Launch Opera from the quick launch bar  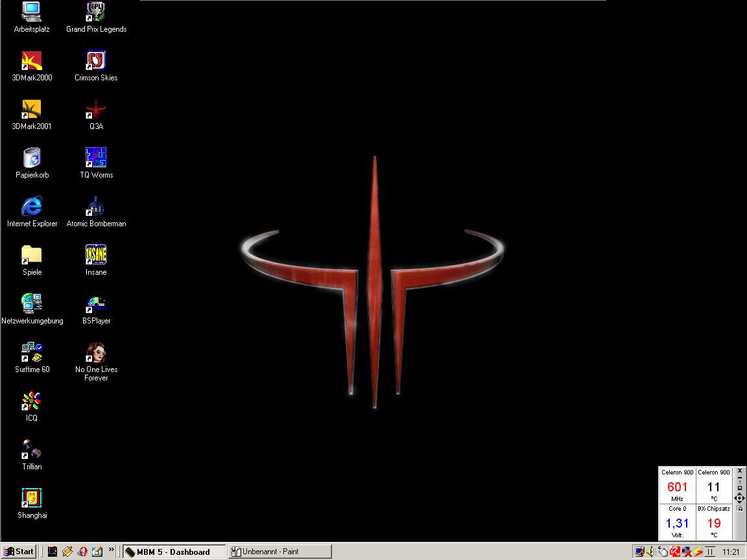pos(82,552)
